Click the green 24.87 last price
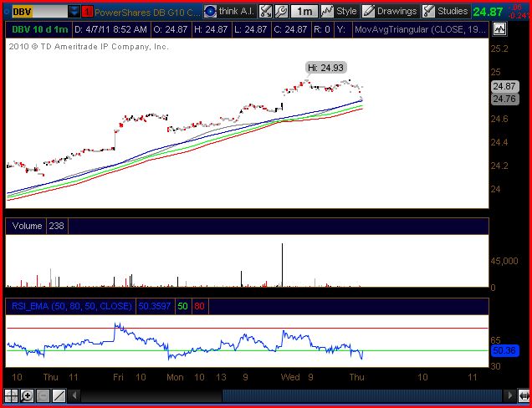The image size is (532, 408). pyautogui.click(x=488, y=13)
